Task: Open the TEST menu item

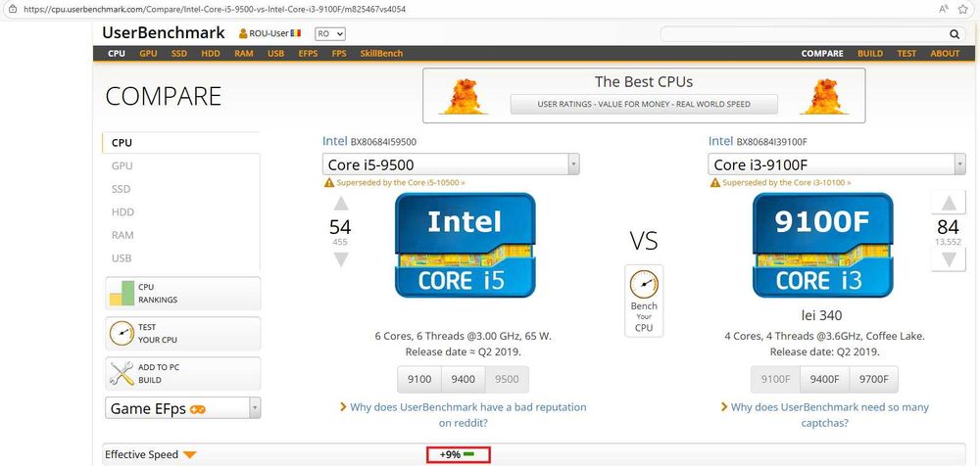Action: pos(906,54)
